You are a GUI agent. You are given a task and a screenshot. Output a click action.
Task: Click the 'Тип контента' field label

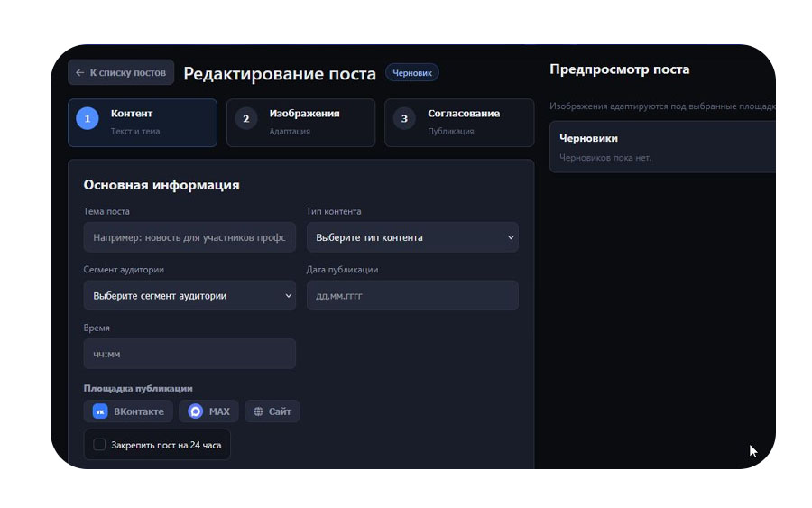point(334,211)
